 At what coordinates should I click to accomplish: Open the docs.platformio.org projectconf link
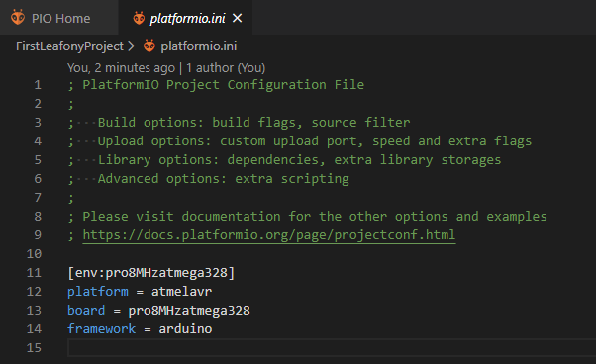click(x=269, y=235)
